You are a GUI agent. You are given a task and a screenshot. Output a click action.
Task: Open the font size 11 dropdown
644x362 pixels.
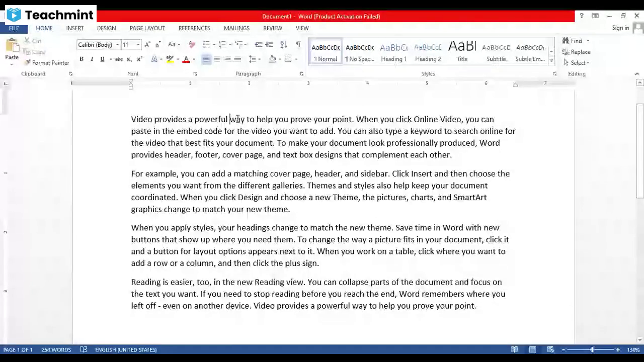tap(138, 45)
